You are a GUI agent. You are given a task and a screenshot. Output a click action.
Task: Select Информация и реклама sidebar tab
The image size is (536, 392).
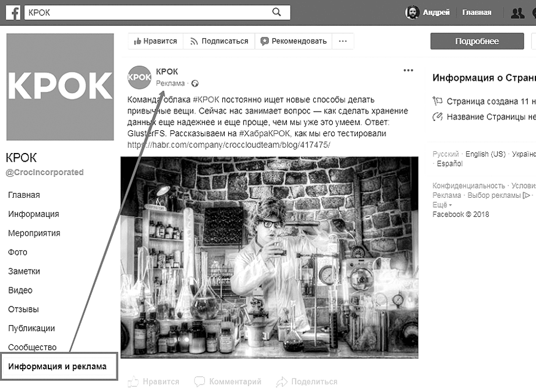click(59, 366)
